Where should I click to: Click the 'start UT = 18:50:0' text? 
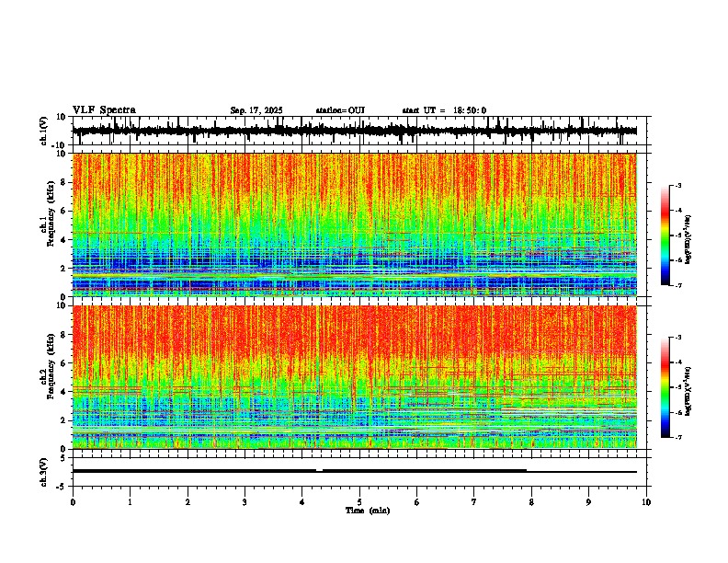click(444, 110)
